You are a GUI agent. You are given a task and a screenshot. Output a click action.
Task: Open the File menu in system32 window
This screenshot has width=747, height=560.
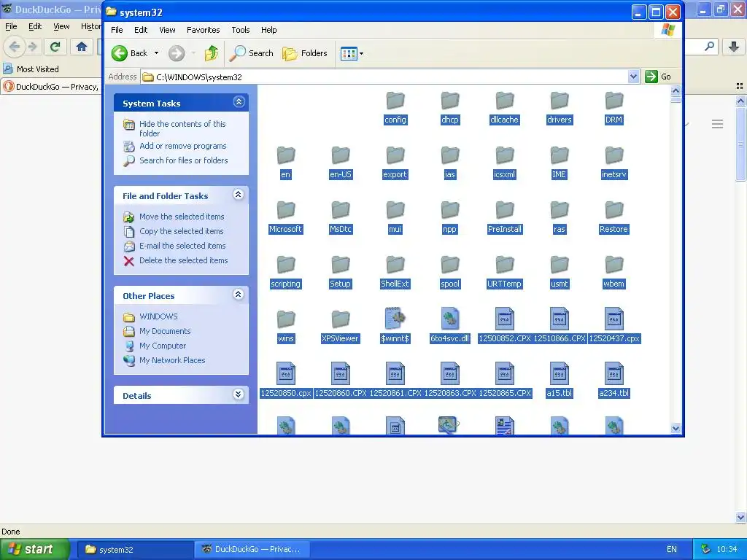tap(117, 30)
